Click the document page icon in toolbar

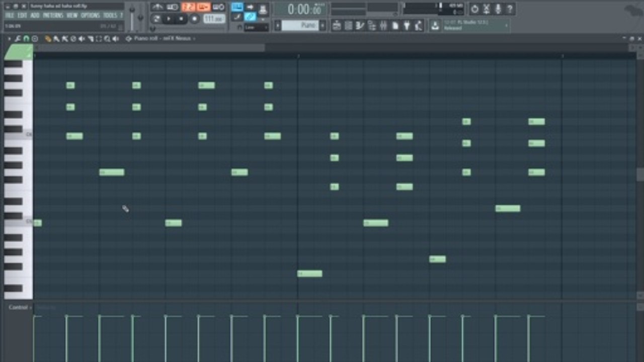(395, 25)
